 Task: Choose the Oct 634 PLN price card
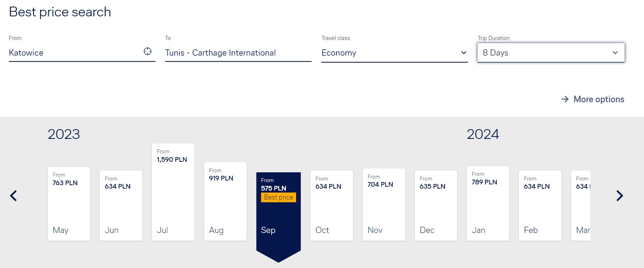click(x=332, y=205)
